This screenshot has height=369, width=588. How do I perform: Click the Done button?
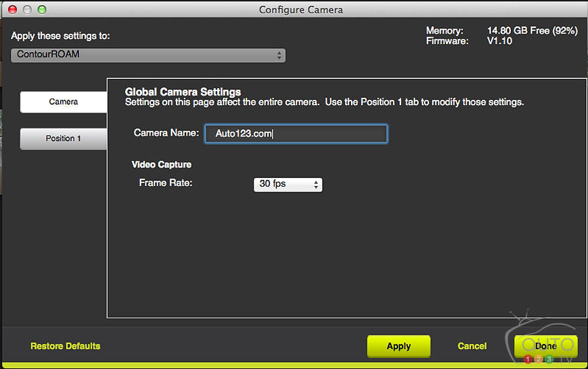click(545, 346)
